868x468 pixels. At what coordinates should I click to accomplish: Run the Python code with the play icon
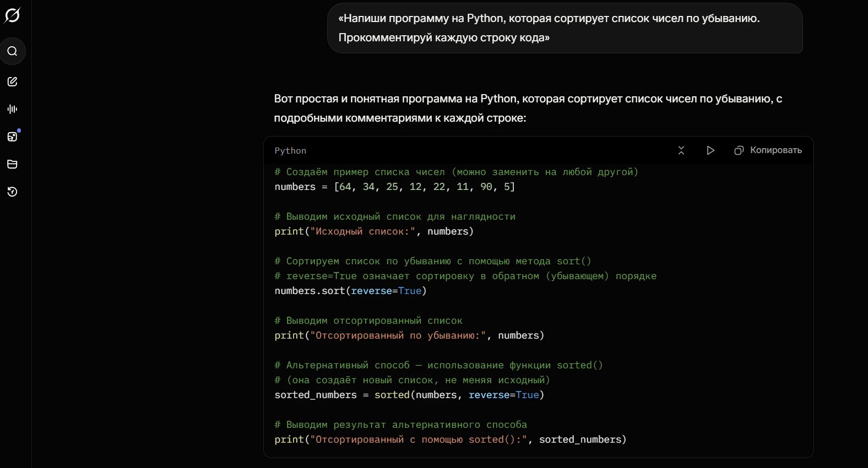[710, 150]
